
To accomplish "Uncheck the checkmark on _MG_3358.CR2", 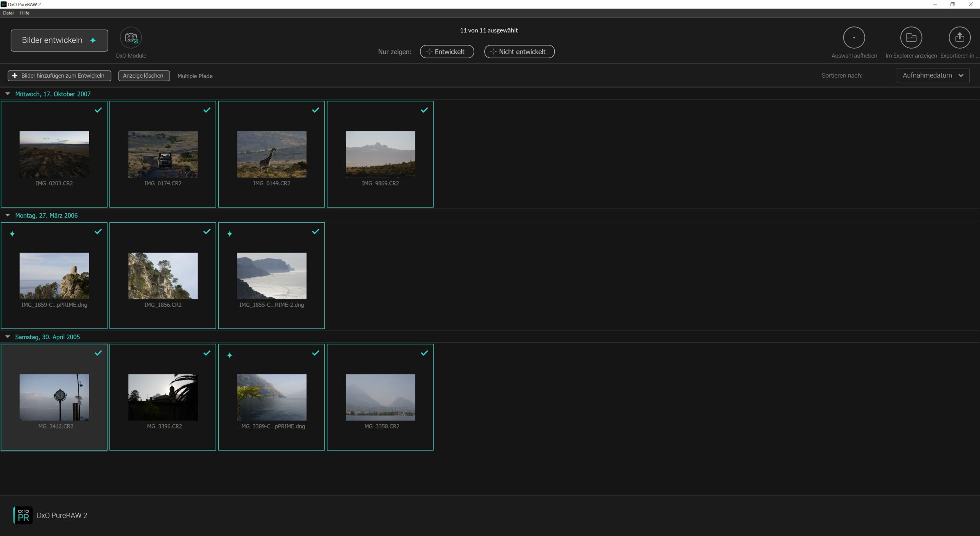I will (x=424, y=353).
